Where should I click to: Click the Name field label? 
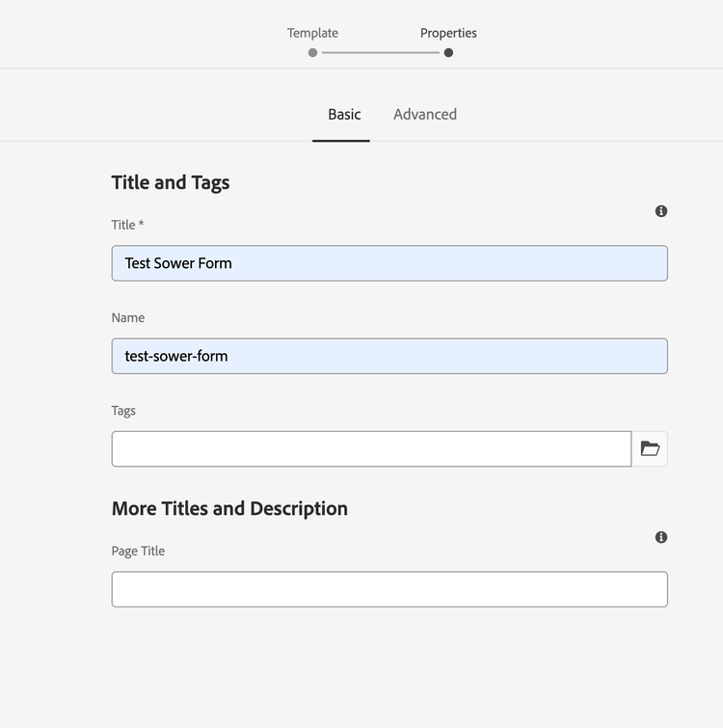click(x=128, y=317)
